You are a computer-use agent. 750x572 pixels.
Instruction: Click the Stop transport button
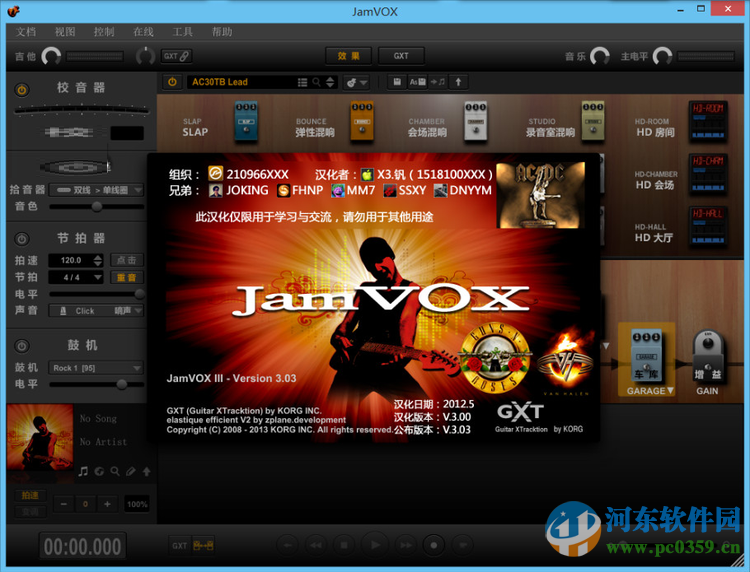(344, 545)
